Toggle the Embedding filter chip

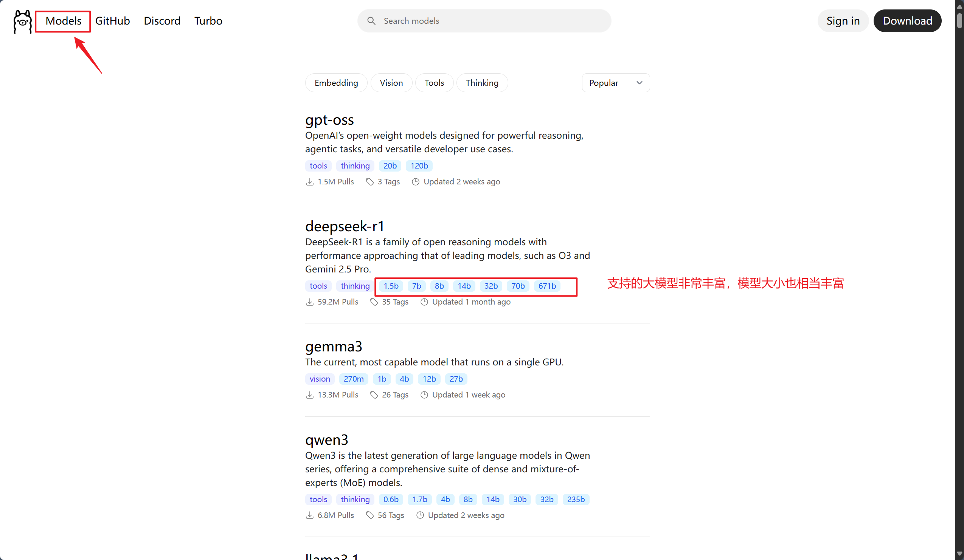point(336,83)
